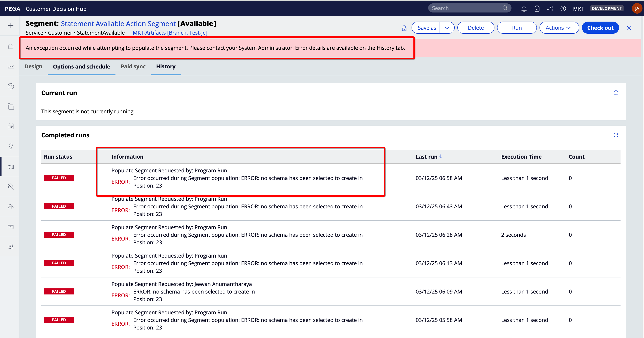Click FAILED badge for 06:28 AM run

point(59,235)
